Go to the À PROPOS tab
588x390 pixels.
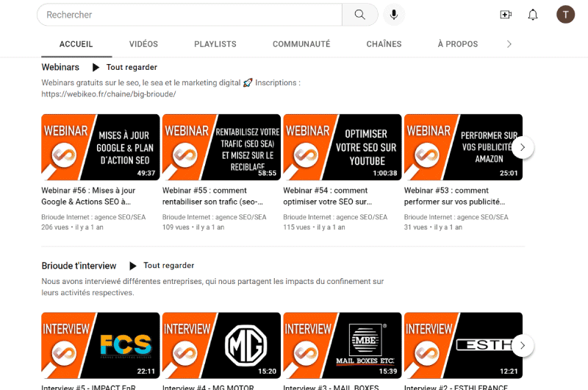[458, 44]
